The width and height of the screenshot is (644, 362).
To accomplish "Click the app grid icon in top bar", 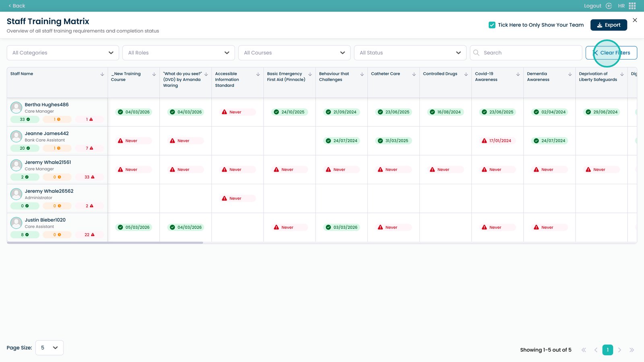I will coord(632,6).
